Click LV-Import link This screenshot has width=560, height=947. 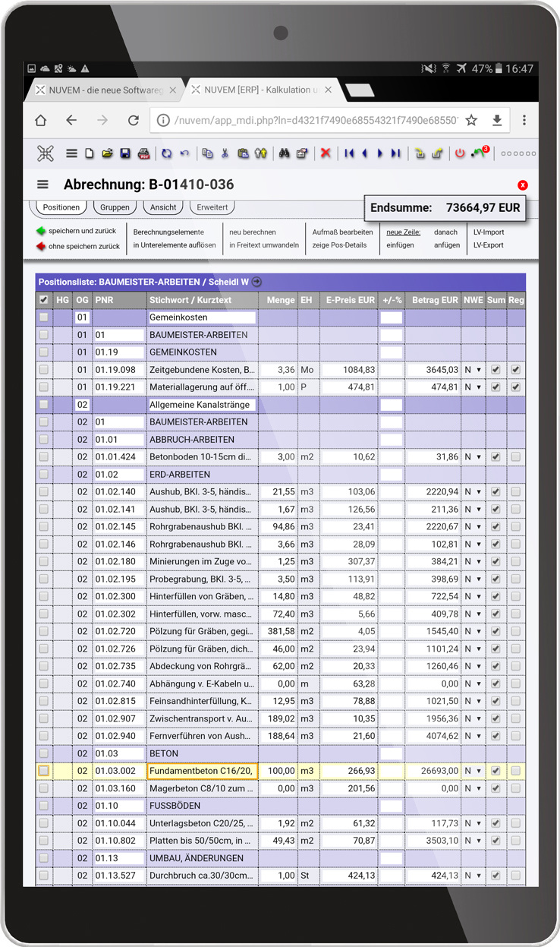pyautogui.click(x=489, y=232)
